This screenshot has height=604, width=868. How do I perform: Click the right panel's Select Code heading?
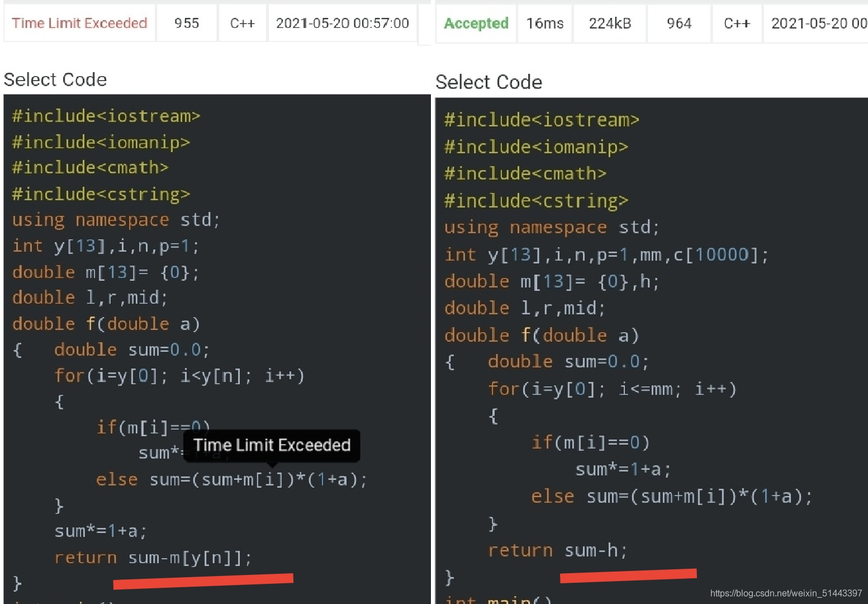(x=489, y=82)
